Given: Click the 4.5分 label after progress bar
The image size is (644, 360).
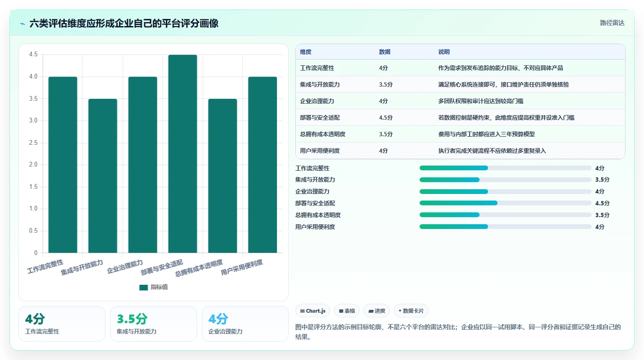Looking at the screenshot, I should coord(602,203).
